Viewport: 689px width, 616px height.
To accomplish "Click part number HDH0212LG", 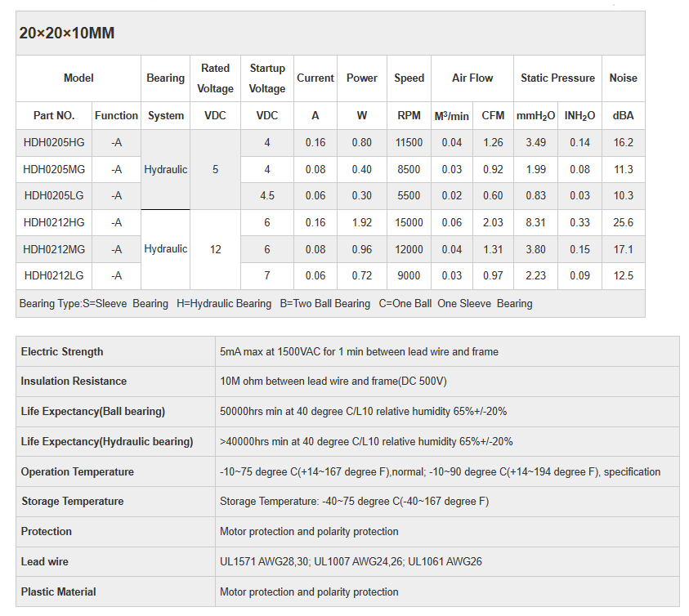I will [54, 276].
